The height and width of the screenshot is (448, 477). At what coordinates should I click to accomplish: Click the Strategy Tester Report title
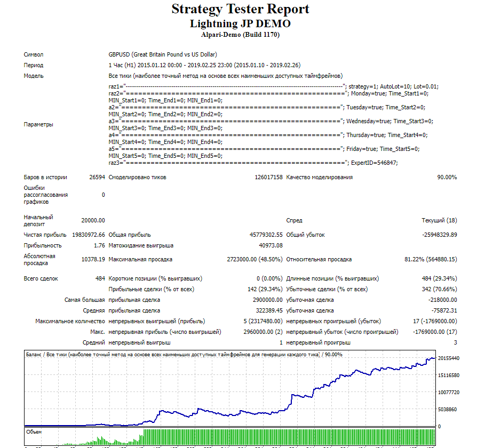click(240, 10)
